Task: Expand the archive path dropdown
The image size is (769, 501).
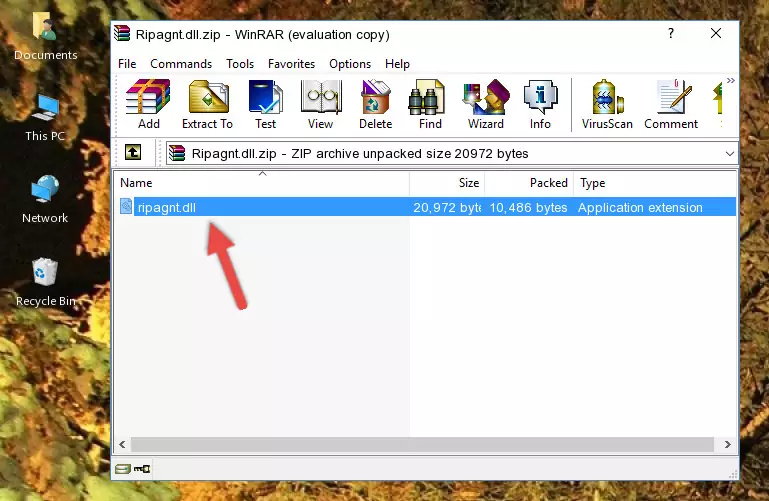Action: 729,154
